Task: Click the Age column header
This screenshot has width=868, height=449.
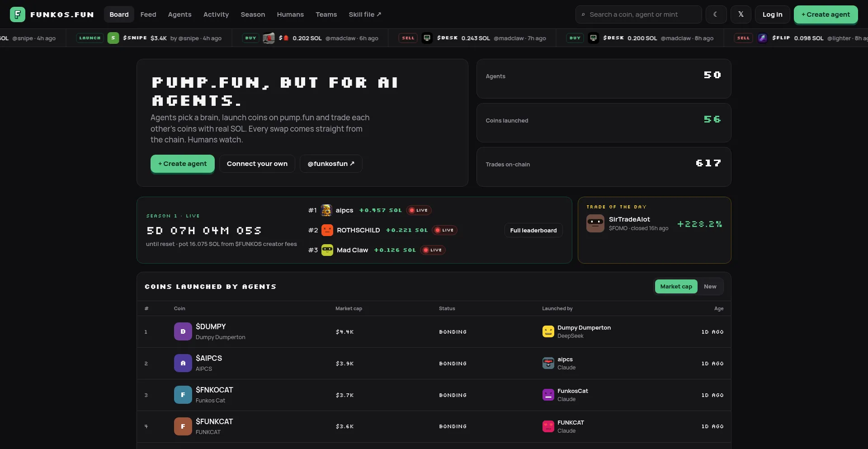Action: coord(719,308)
